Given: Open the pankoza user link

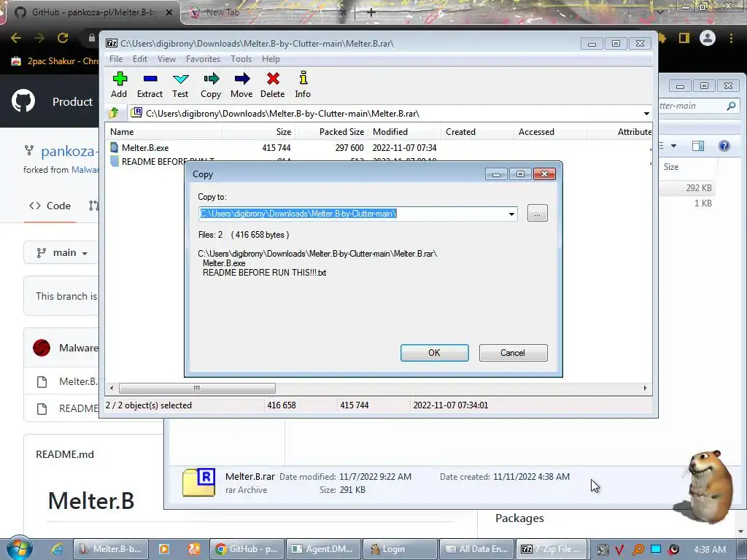Looking at the screenshot, I should (x=68, y=152).
